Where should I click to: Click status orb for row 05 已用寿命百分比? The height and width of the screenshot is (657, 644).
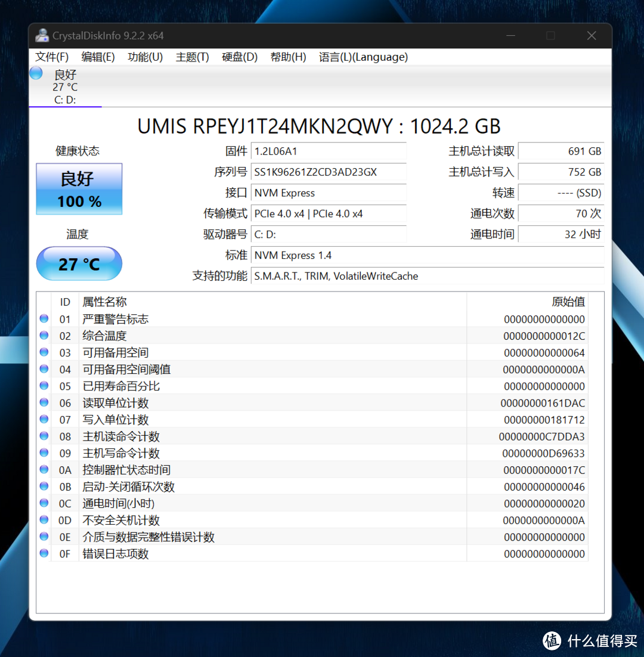pyautogui.click(x=44, y=386)
